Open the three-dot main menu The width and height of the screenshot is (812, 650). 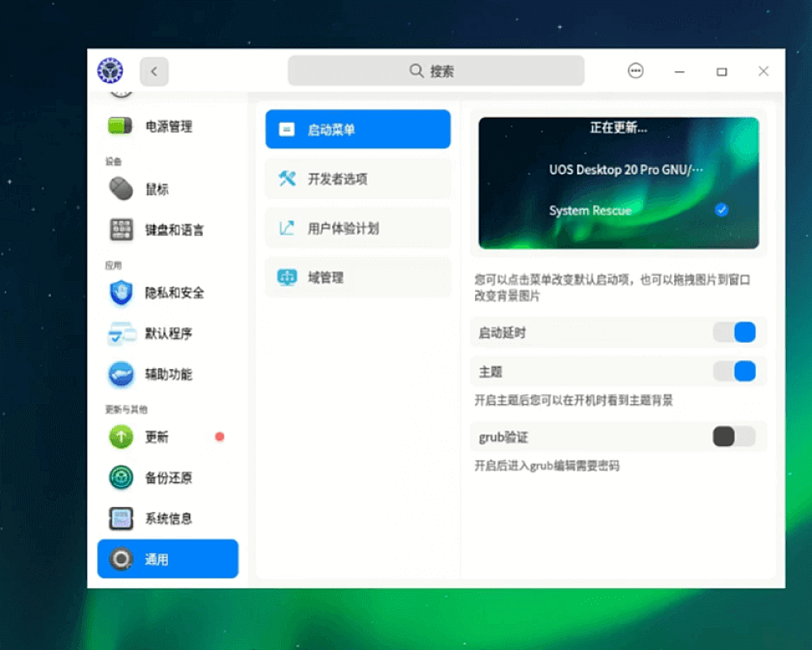[636, 71]
